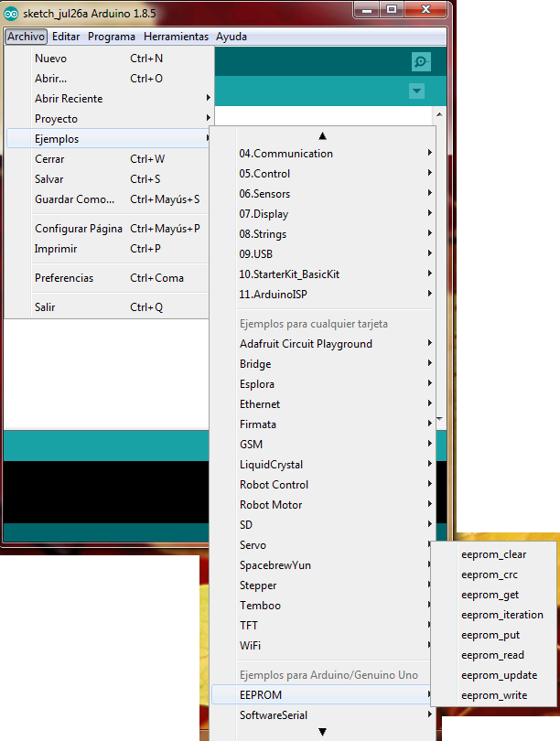Open the eeprom_put example
Viewport: 560px width, 741px height.
pyautogui.click(x=494, y=635)
